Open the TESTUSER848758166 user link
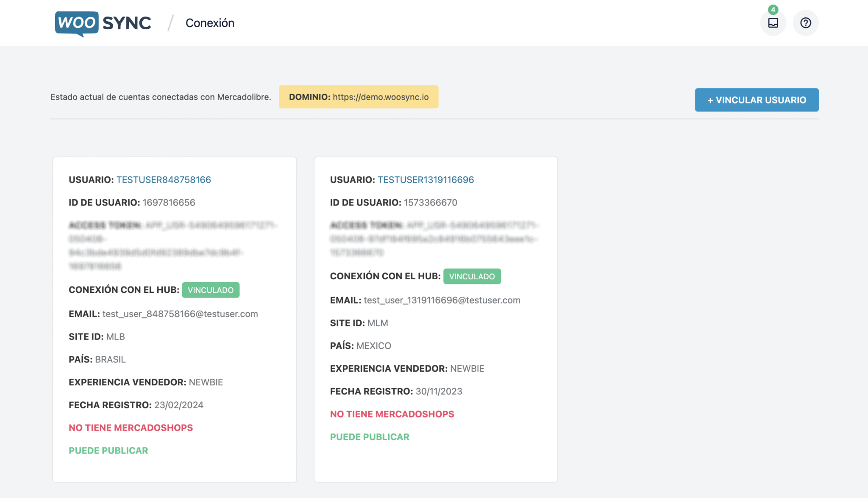The image size is (868, 498). tap(164, 180)
